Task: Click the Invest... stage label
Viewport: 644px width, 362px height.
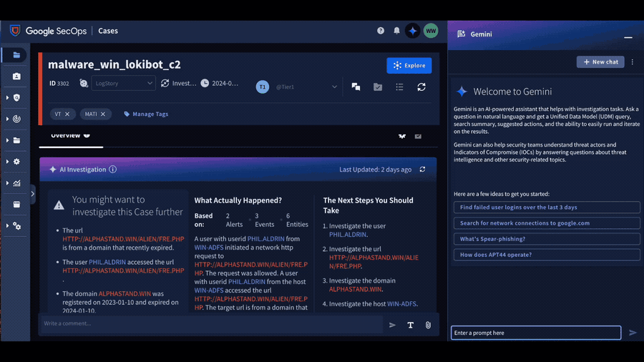Action: tap(184, 83)
